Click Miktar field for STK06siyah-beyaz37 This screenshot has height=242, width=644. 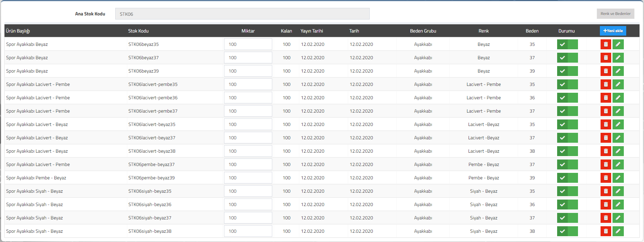(248, 218)
